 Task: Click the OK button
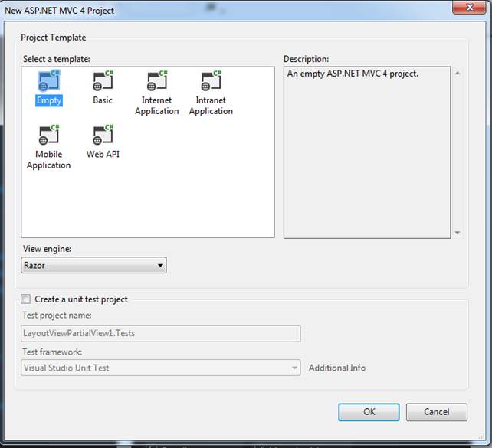(369, 412)
